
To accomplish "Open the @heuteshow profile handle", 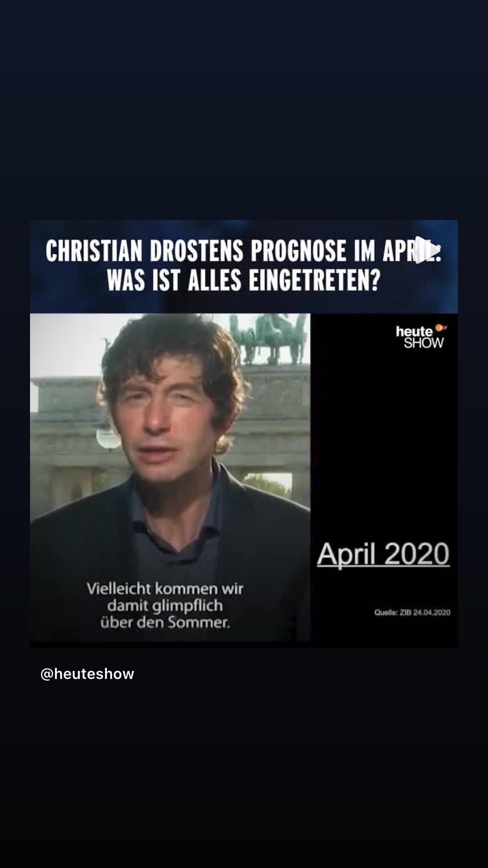I will point(87,674).
